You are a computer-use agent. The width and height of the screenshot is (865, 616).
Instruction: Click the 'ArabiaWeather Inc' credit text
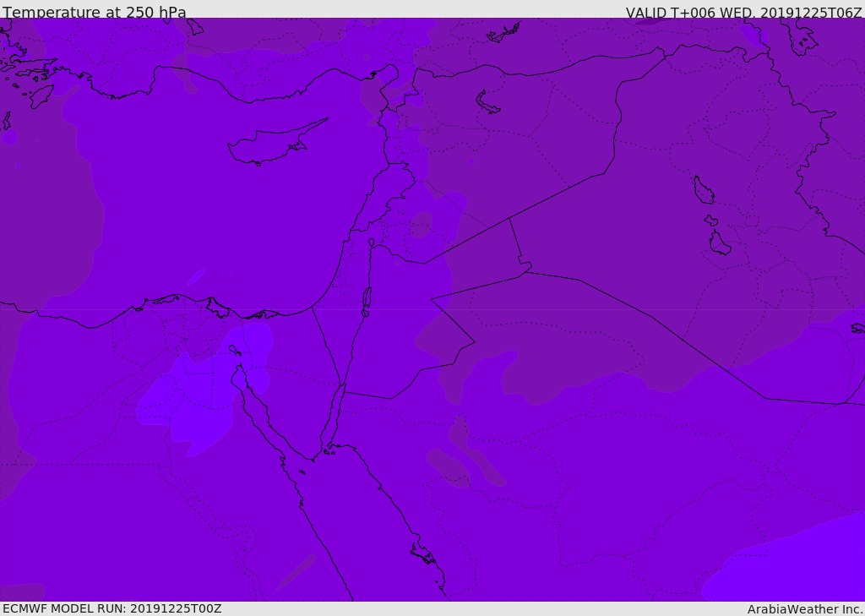805,609
